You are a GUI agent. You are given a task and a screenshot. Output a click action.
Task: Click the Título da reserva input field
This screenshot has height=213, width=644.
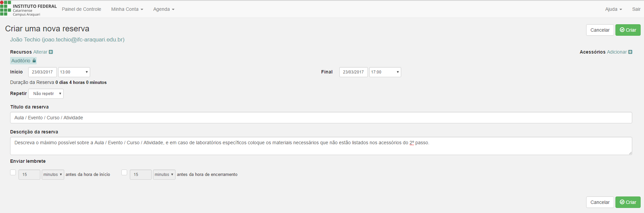[x=321, y=118]
